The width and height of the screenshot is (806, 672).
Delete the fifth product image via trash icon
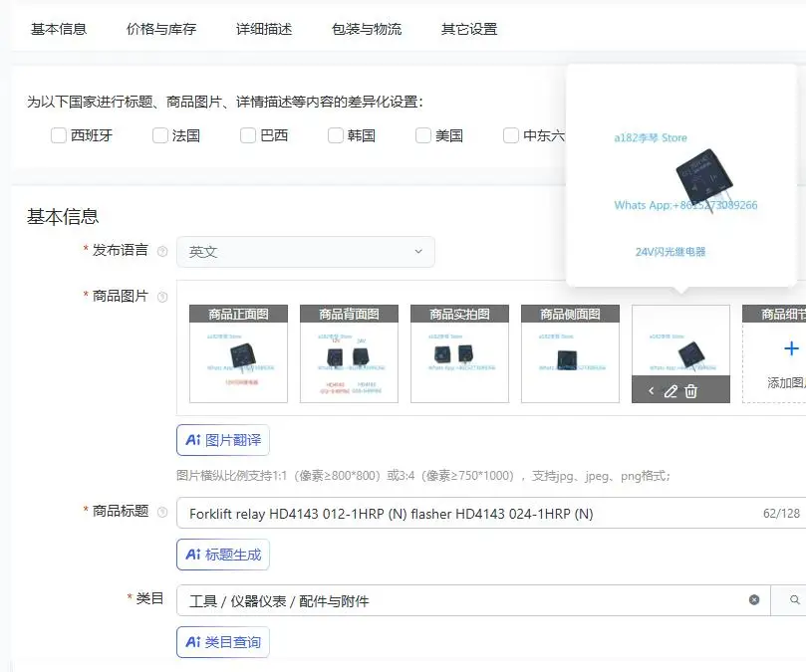pos(690,391)
